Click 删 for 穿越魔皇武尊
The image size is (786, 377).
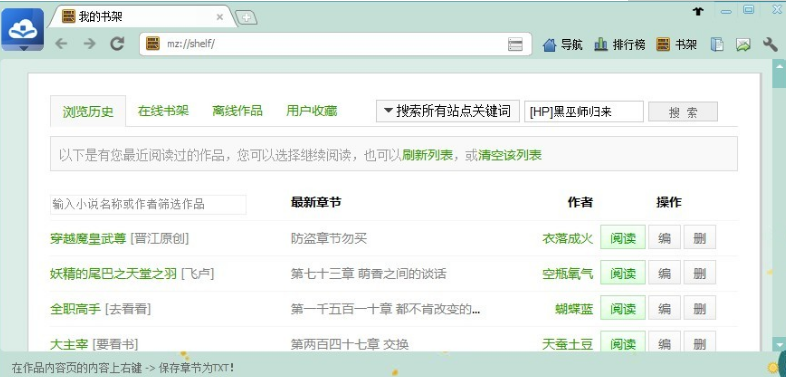tap(699, 237)
